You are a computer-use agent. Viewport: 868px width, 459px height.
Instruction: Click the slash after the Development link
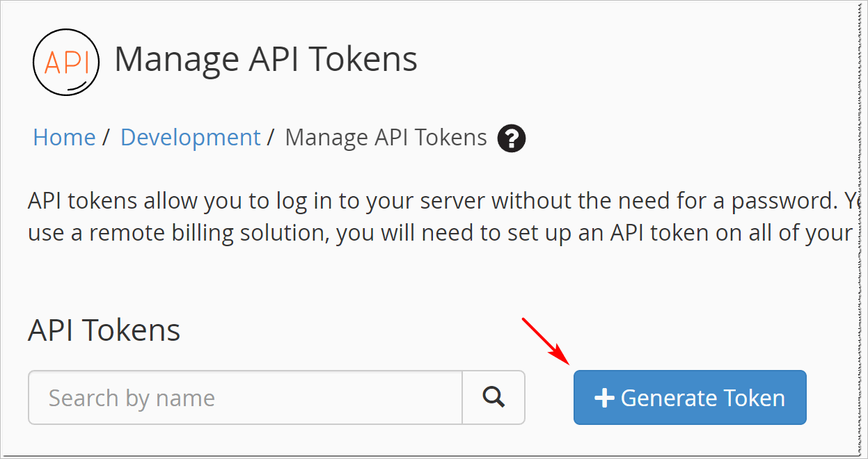point(271,138)
